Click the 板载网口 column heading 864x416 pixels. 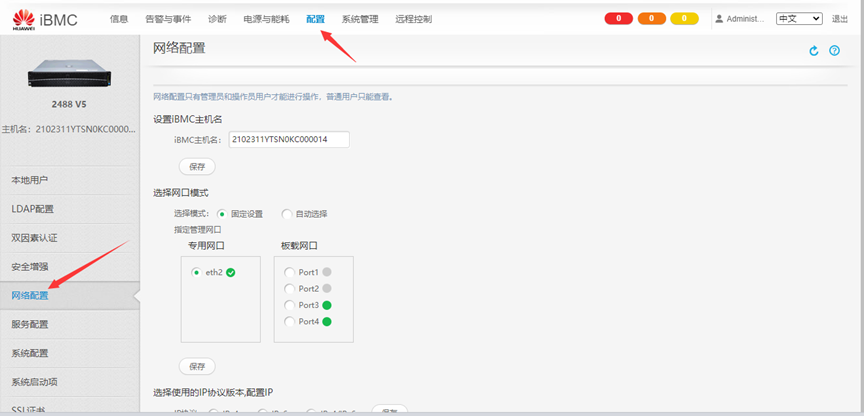click(299, 246)
